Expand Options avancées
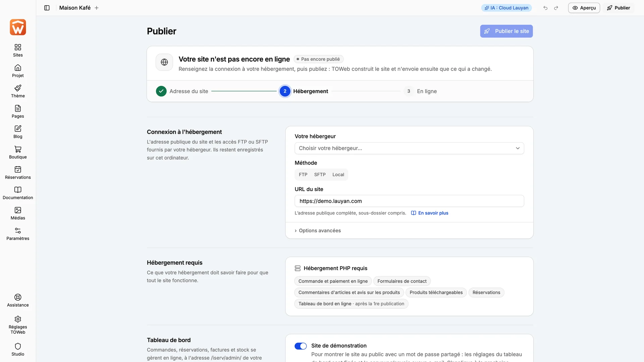Viewport: 644px width, 362px height. (318, 231)
